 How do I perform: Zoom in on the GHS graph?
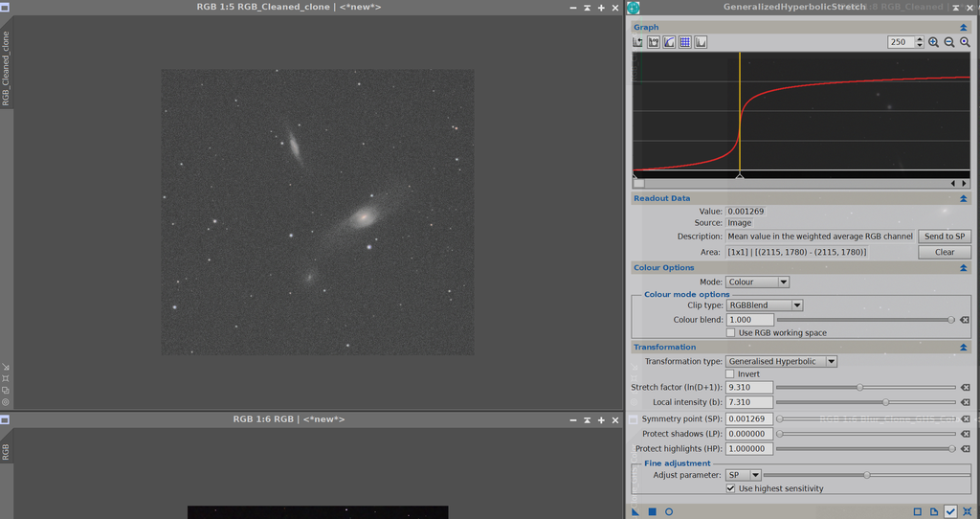(x=933, y=42)
